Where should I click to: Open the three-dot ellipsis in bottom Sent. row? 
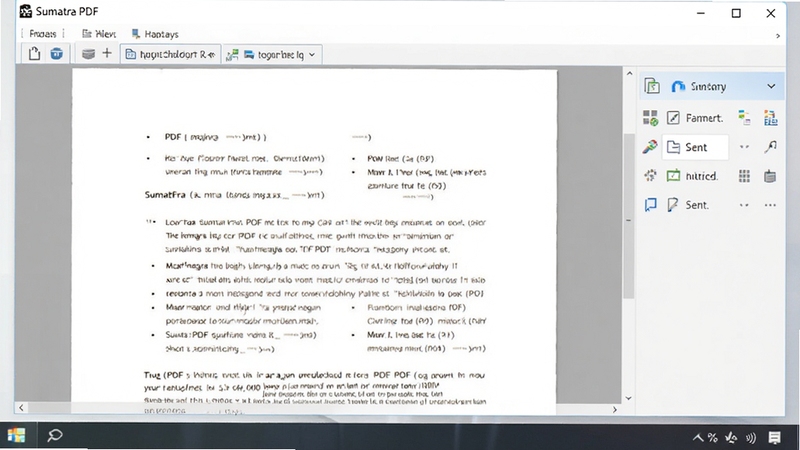pos(770,205)
